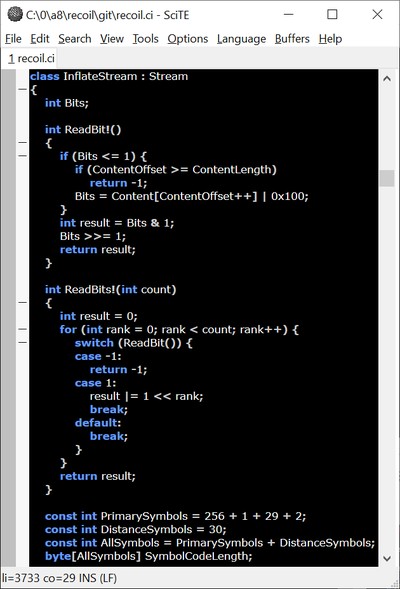Open the Edit menu

(40, 39)
